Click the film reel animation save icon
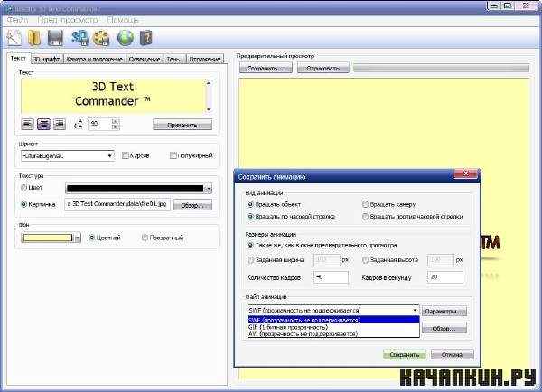This screenshot has width=542, height=392. [101, 38]
